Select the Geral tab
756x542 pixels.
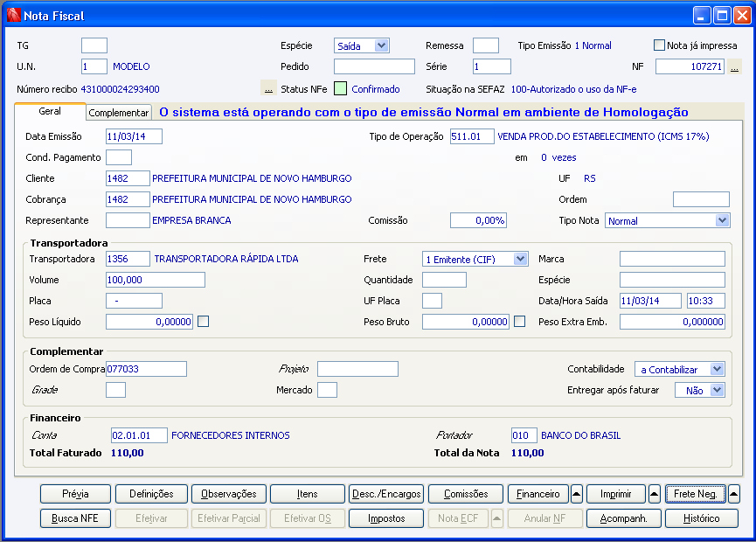[50, 112]
